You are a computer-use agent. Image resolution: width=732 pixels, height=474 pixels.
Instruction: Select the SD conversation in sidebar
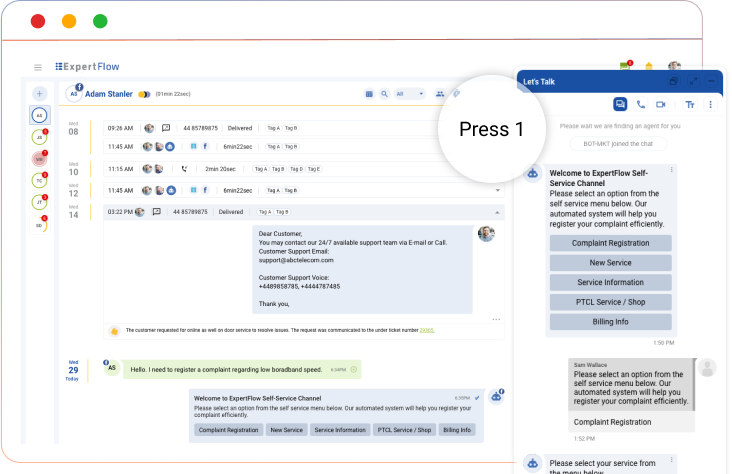(40, 225)
